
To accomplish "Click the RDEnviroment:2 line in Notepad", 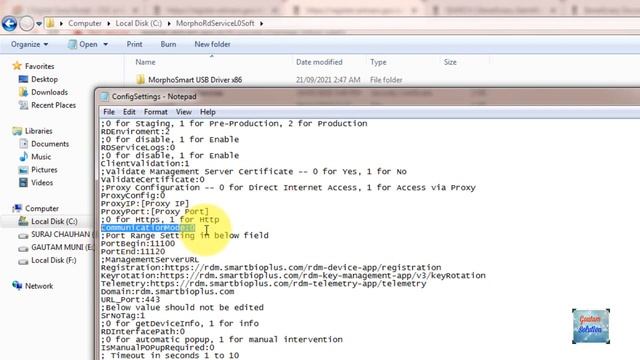I will tap(135, 131).
